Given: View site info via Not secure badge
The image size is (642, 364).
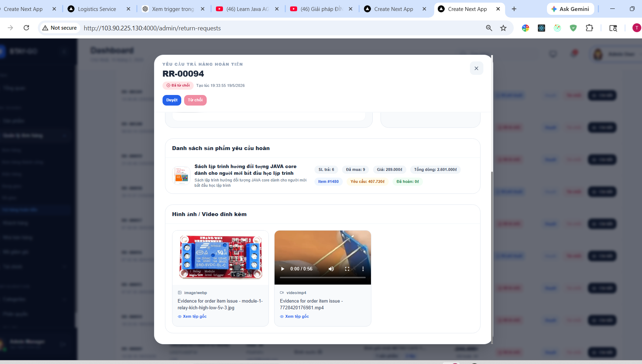Looking at the screenshot, I should tap(60, 28).
